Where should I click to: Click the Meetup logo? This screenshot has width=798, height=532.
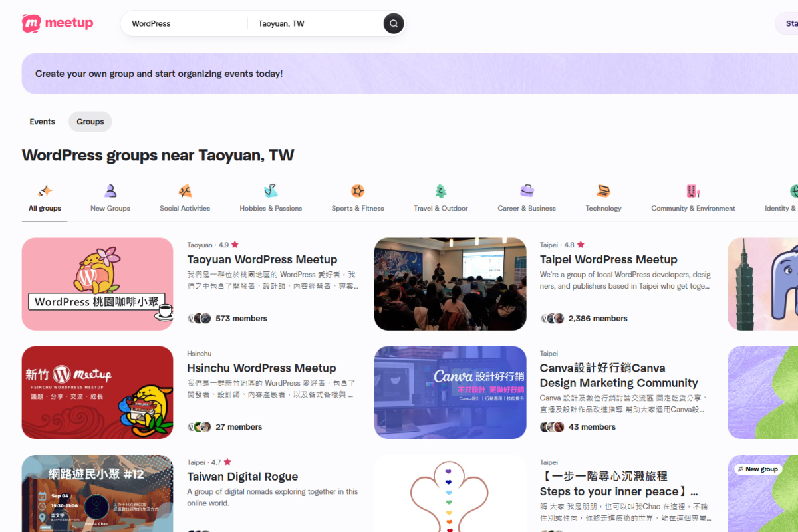57,23
